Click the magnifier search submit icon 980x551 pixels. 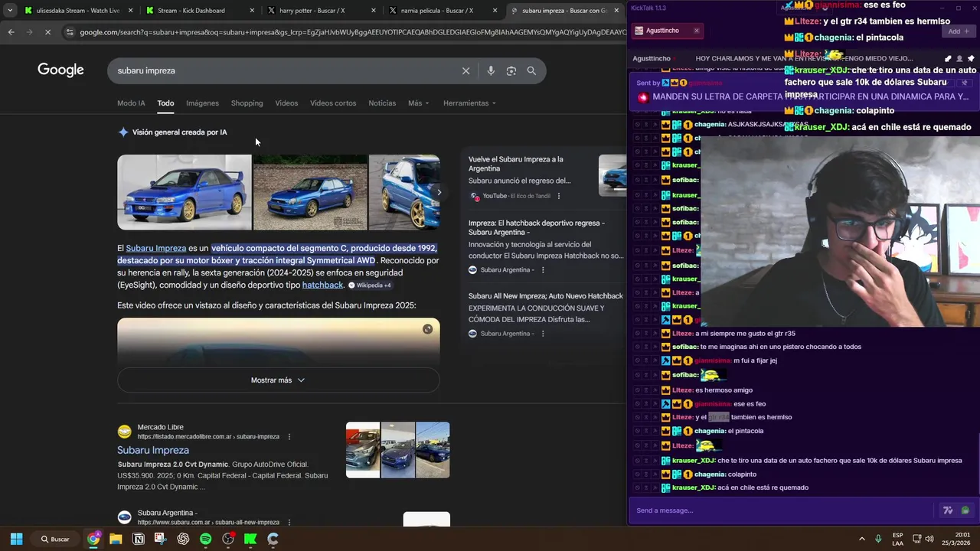(x=531, y=70)
